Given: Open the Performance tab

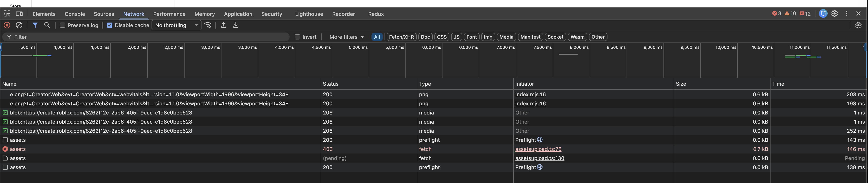Looking at the screenshot, I should click(x=170, y=14).
